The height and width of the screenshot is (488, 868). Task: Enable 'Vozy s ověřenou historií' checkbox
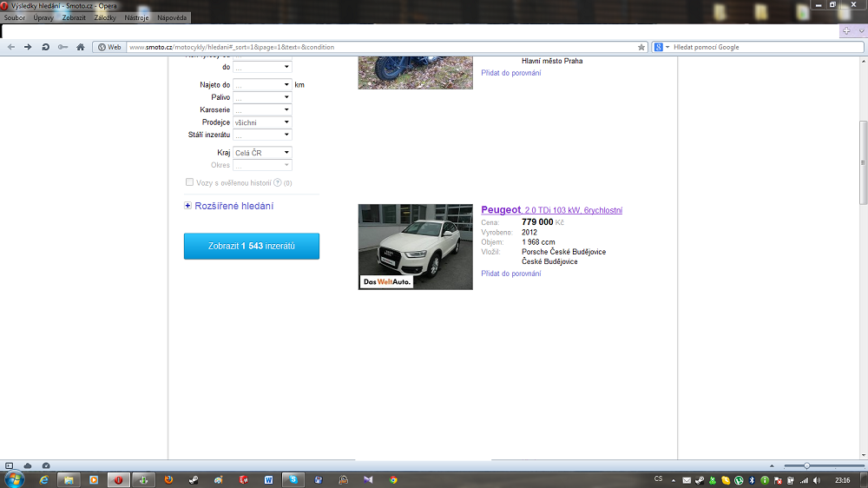(x=189, y=182)
